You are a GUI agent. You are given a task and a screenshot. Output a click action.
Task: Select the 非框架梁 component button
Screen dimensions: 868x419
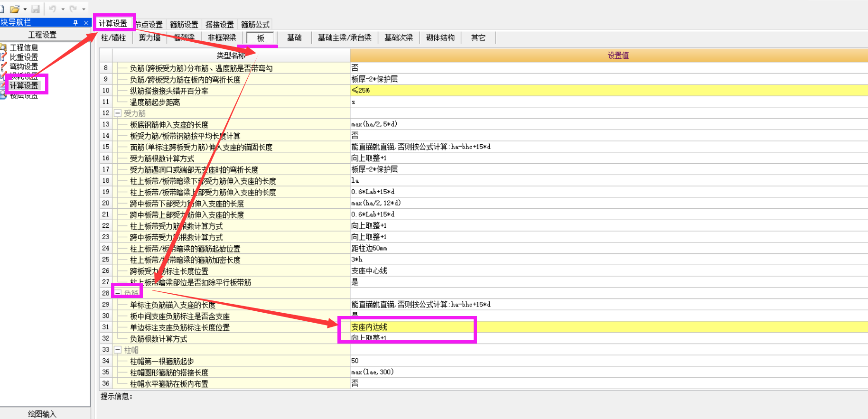point(222,37)
